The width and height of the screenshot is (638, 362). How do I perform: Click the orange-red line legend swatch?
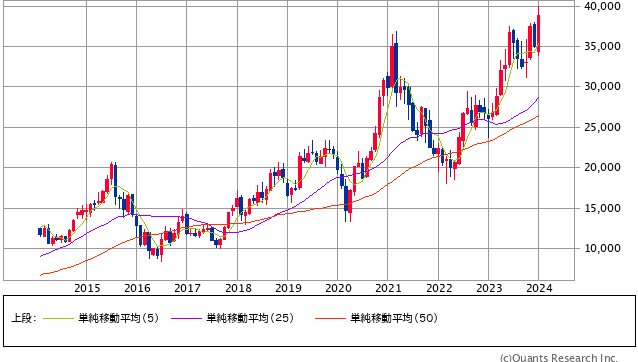coord(330,318)
